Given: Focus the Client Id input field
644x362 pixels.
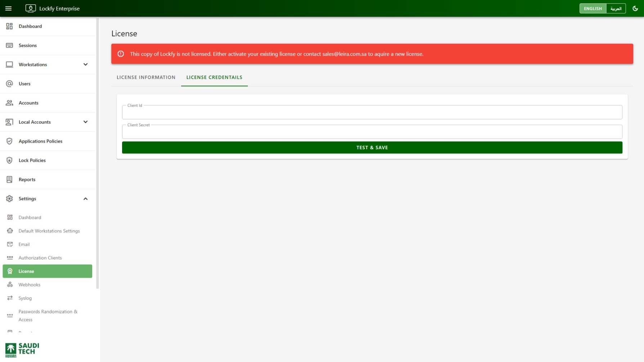Looking at the screenshot, I should point(372,112).
